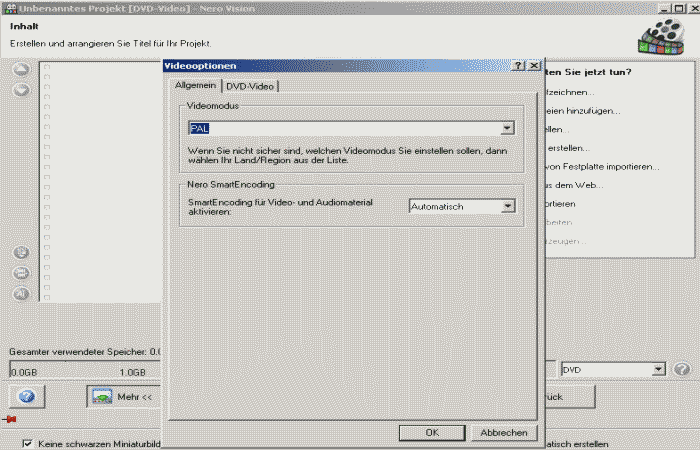Toggle 'Keine schwarzen Miniaturbilder' checkbox
This screenshot has height=450, width=700.
(27, 443)
